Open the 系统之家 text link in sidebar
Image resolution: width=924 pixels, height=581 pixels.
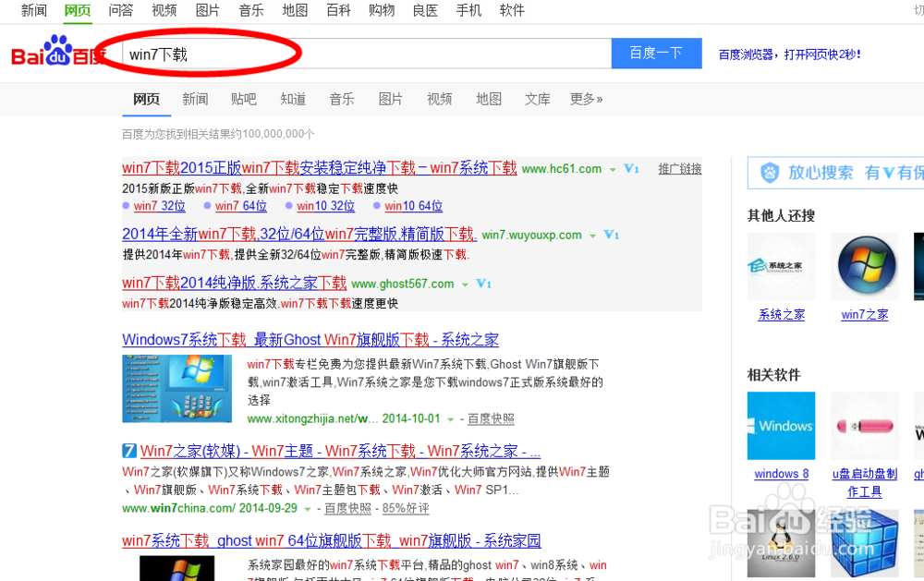(782, 315)
